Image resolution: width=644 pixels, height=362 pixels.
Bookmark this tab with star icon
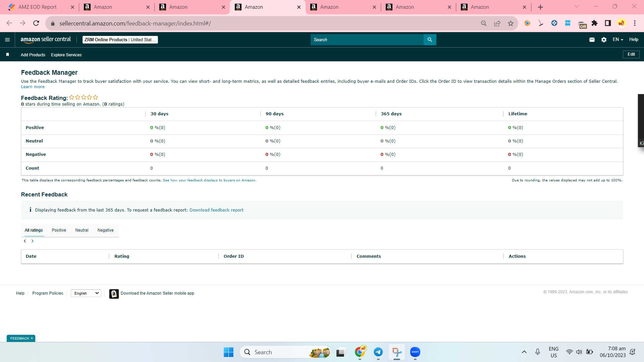click(x=511, y=23)
